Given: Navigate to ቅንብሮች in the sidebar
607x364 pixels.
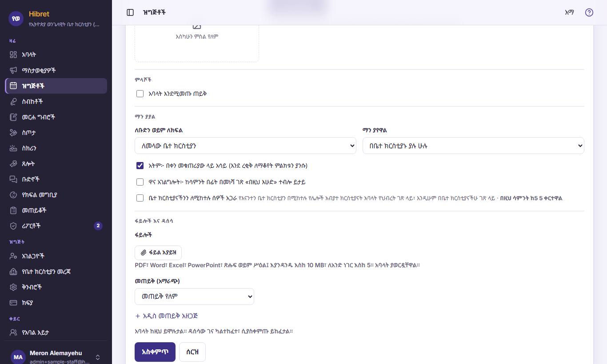Looking at the screenshot, I should tap(56, 287).
